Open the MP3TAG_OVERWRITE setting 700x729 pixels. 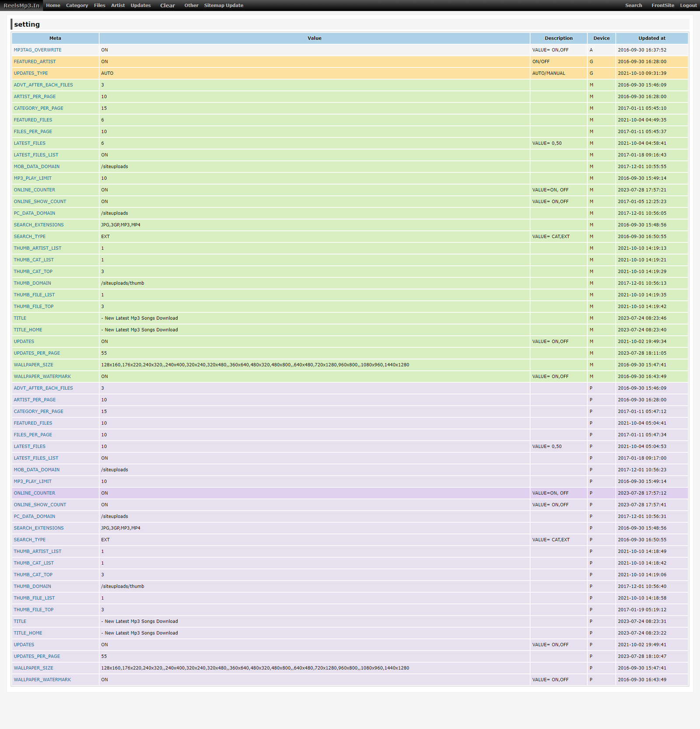38,50
